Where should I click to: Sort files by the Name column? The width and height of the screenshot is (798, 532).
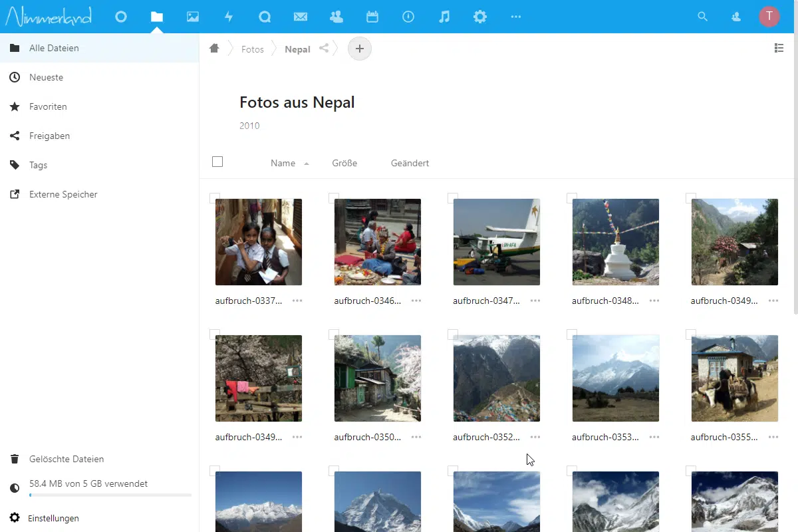[x=283, y=163]
